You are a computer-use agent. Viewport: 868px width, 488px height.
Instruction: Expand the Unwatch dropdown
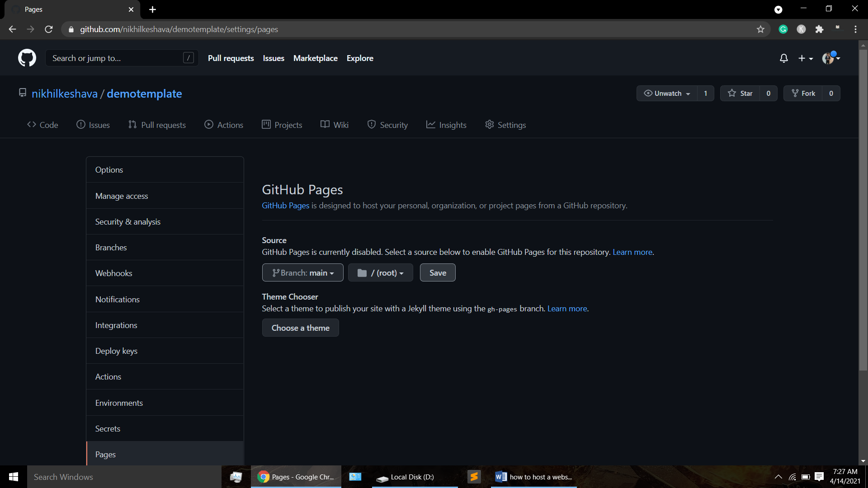667,93
